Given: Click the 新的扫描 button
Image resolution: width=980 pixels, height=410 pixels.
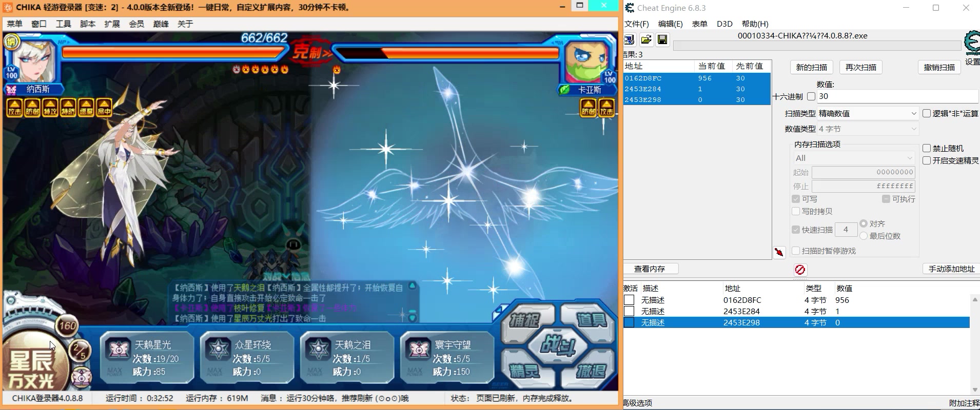Looking at the screenshot, I should click(x=811, y=67).
